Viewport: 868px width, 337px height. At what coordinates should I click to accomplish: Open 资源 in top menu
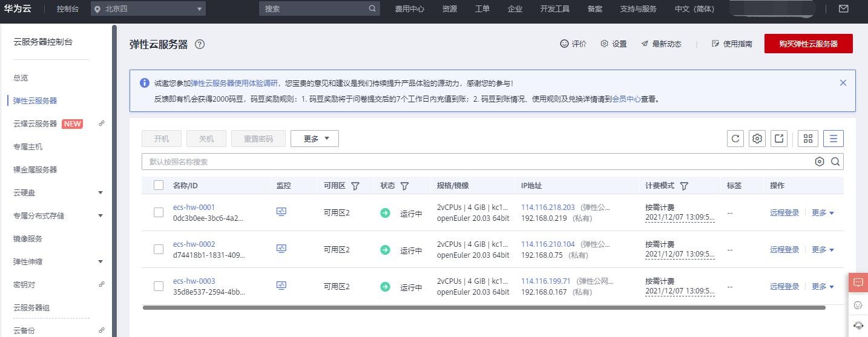pyautogui.click(x=450, y=9)
